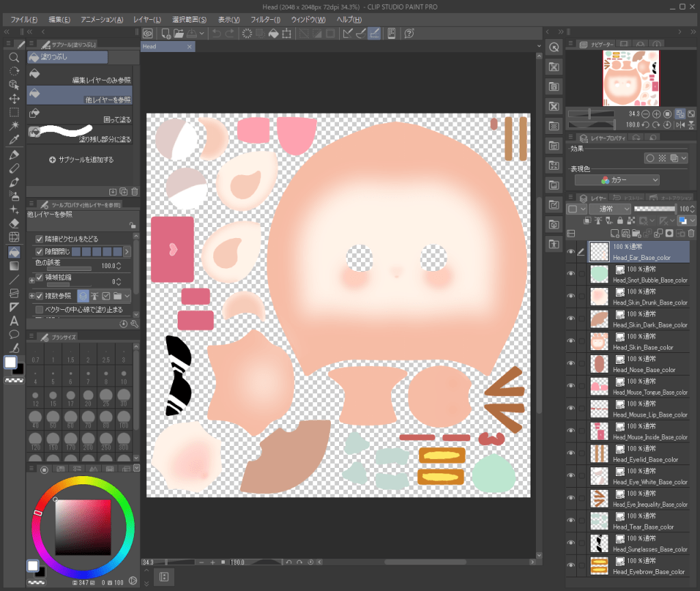Screen dimensions: 700x591
Task: Open the カラー expression color dropdown
Action: pyautogui.click(x=617, y=180)
